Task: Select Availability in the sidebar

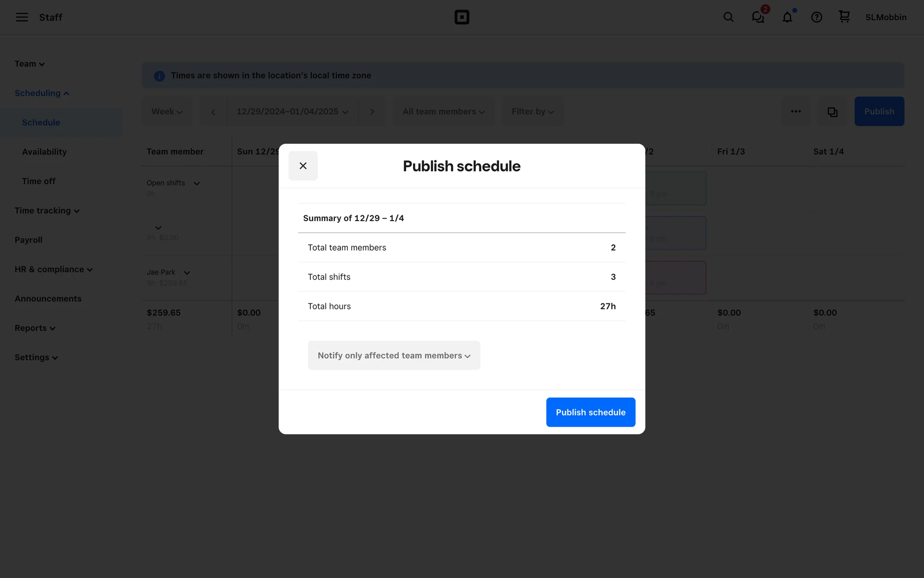Action: 44,152
